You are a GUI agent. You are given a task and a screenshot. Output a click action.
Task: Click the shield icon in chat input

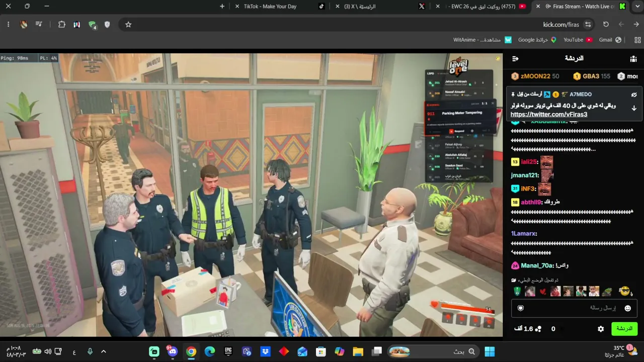pos(521,308)
